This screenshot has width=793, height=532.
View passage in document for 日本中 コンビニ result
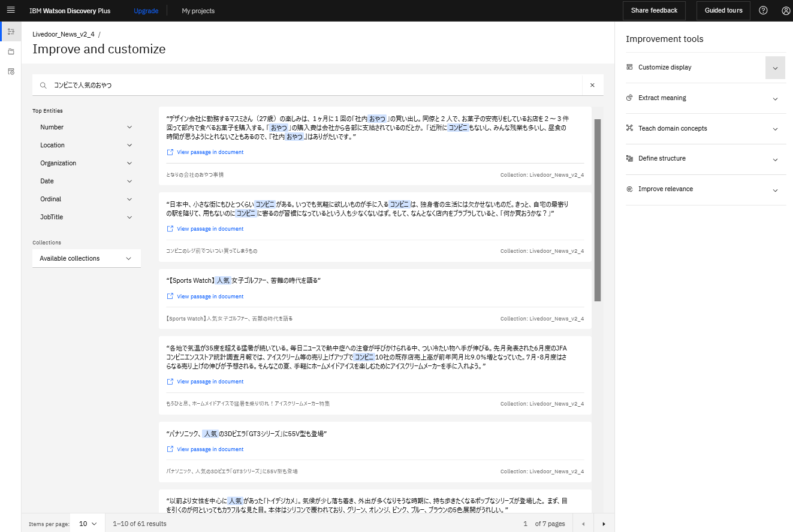[x=210, y=229]
